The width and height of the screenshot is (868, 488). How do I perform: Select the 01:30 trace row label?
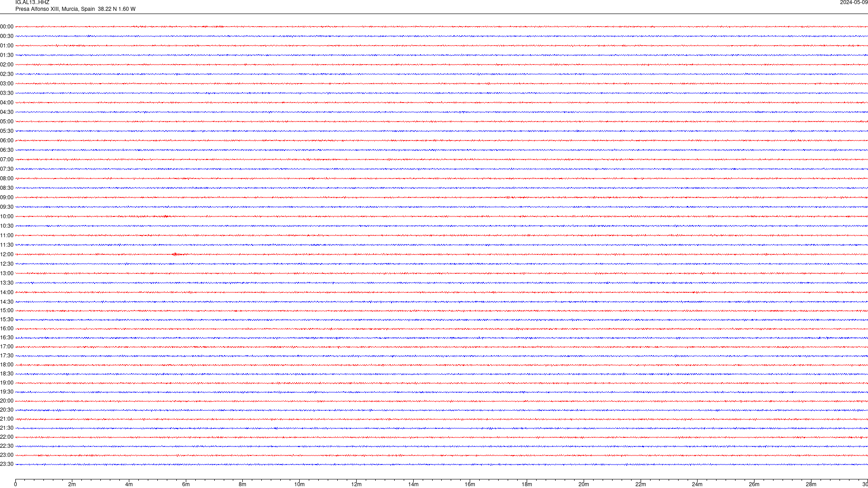[7, 55]
